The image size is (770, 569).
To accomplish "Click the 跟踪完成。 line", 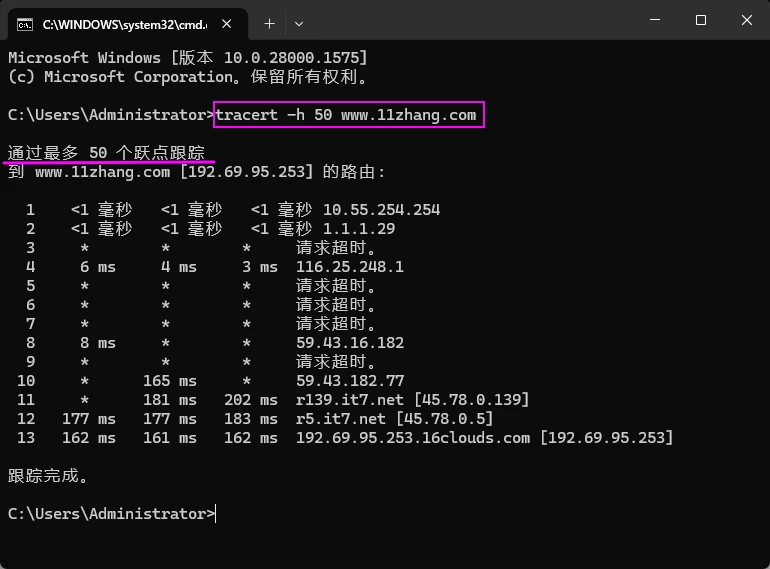I will [x=48, y=476].
